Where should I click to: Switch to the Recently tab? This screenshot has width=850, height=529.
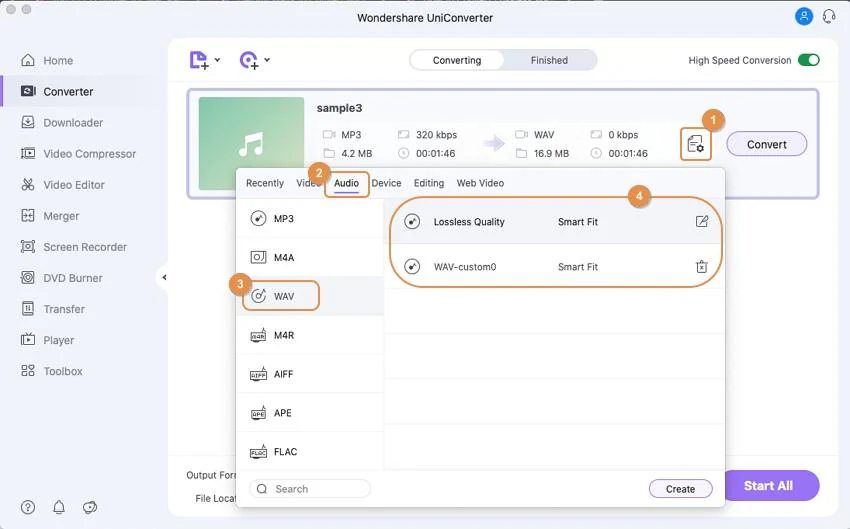(x=265, y=183)
